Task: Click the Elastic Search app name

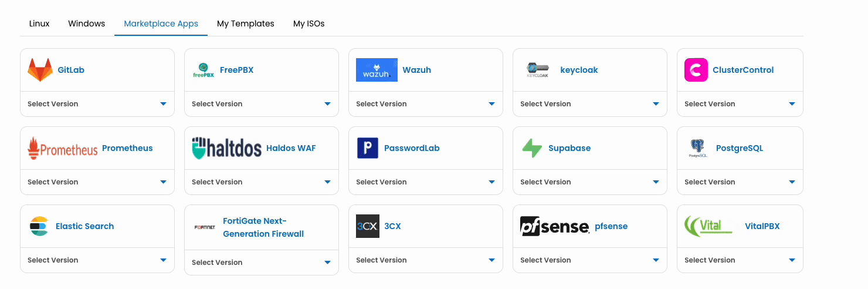Action: tap(85, 226)
